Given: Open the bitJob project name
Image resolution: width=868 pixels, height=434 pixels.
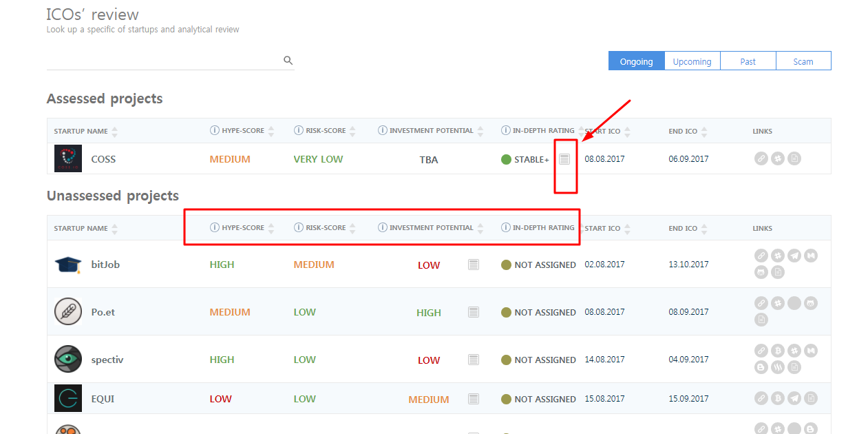Looking at the screenshot, I should pyautogui.click(x=105, y=265).
